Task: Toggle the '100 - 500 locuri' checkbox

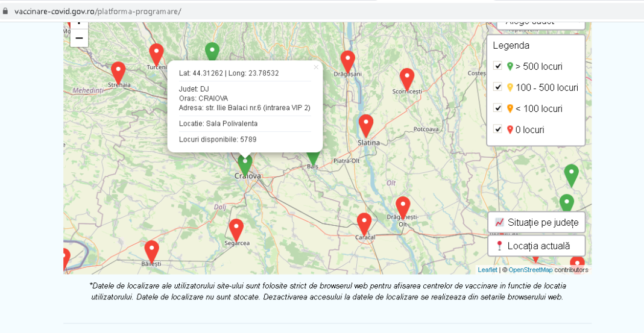Action: (x=498, y=87)
